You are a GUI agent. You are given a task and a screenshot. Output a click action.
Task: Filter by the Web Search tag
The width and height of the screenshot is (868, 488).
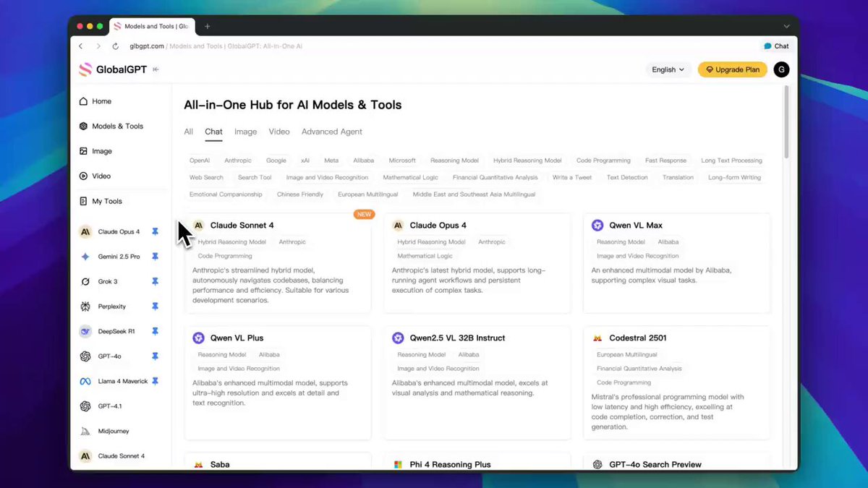[206, 177]
